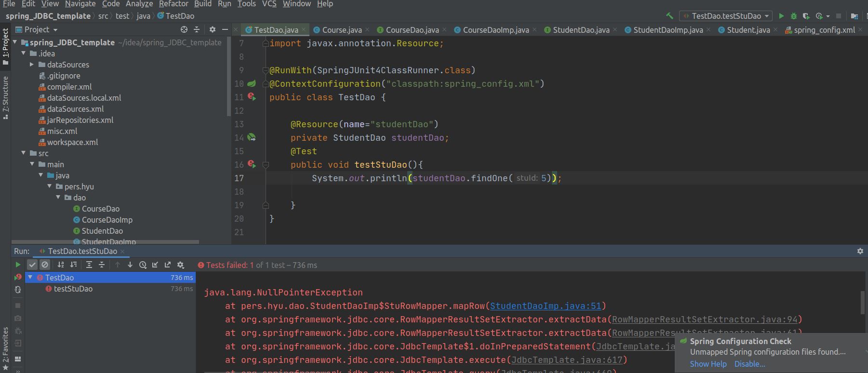Open the Refactor menu

coord(174,4)
